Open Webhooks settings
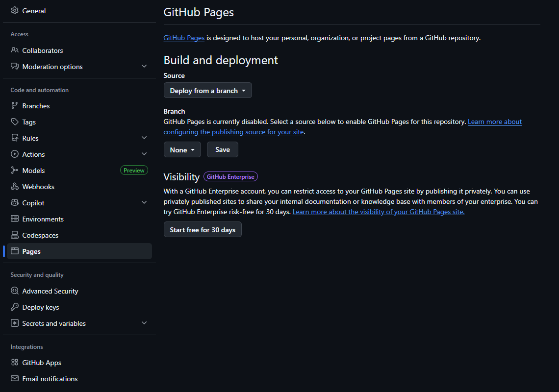The height and width of the screenshot is (392, 559). (79, 187)
